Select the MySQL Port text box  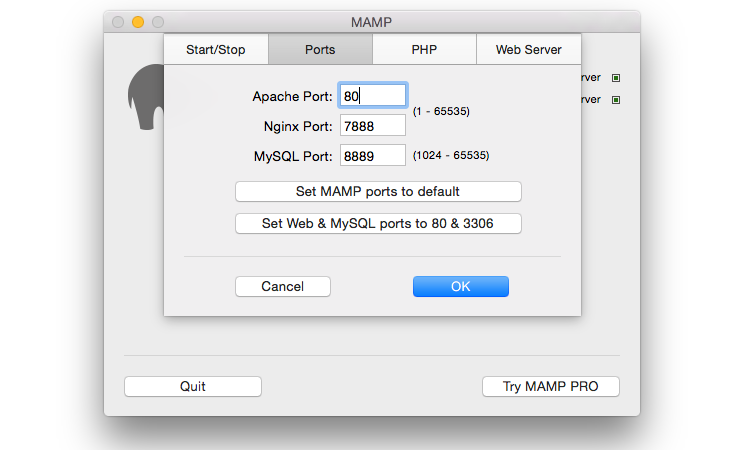coord(372,155)
